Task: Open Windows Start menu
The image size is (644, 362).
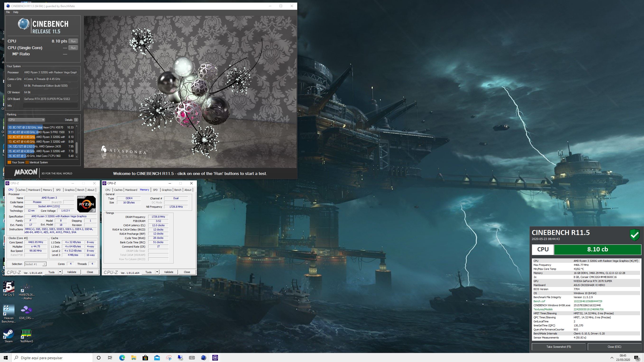Action: pyautogui.click(x=6, y=357)
